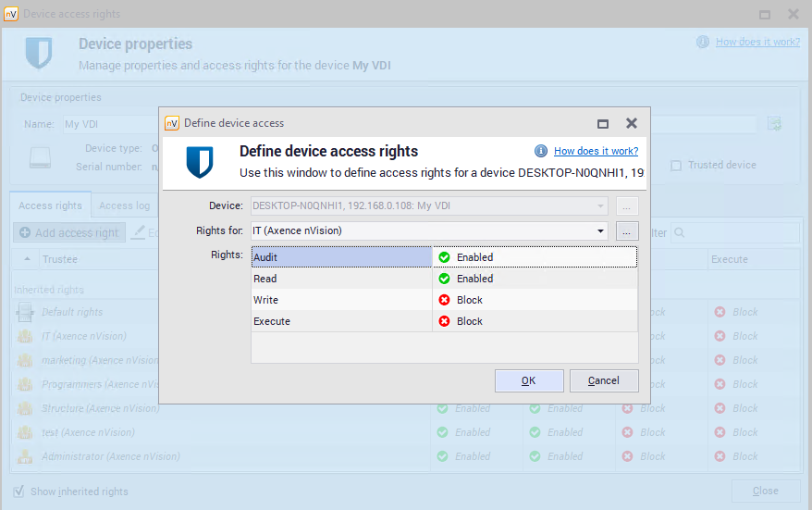Uncheck Show inherited rights checkbox
Viewport: 812px width, 510px height.
pyautogui.click(x=18, y=491)
